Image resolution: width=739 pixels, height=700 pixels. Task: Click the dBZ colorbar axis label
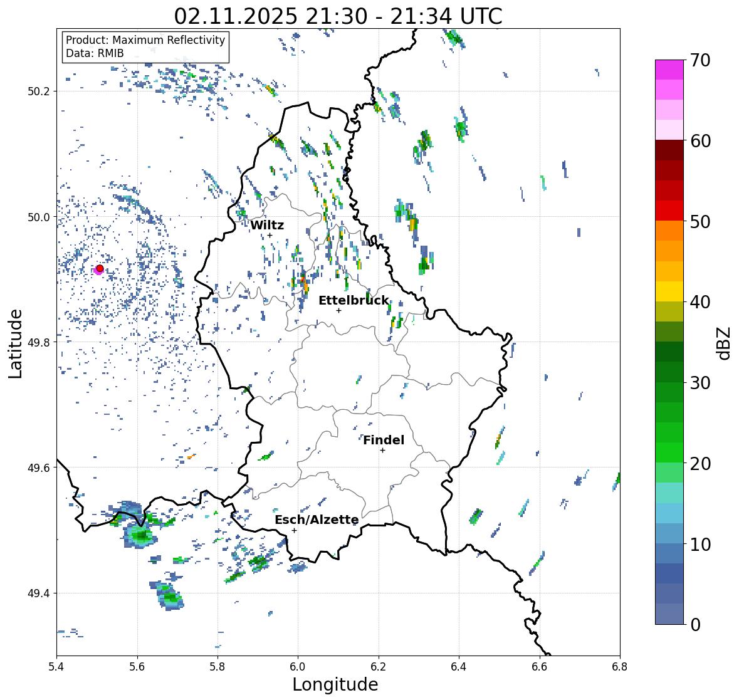pyautogui.click(x=725, y=343)
